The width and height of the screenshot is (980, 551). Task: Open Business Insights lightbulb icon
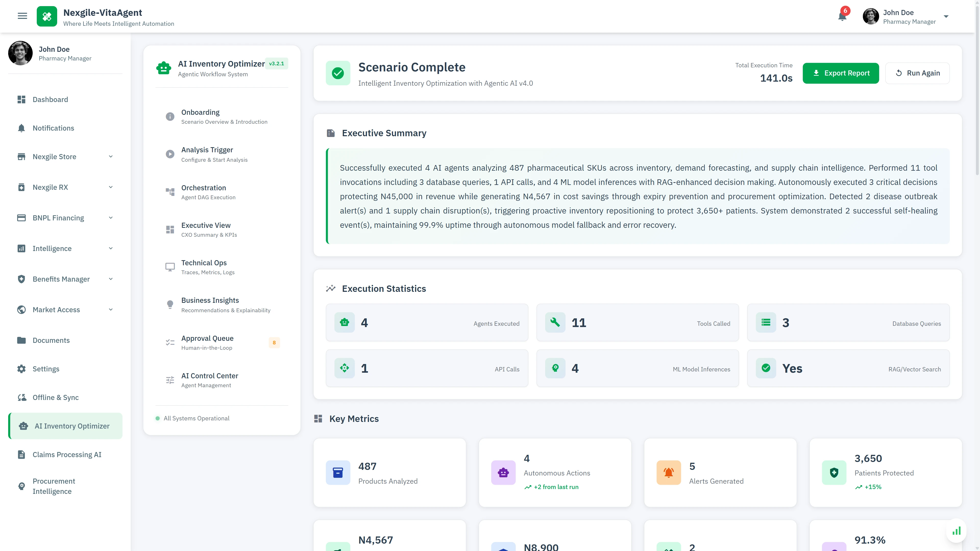(170, 305)
